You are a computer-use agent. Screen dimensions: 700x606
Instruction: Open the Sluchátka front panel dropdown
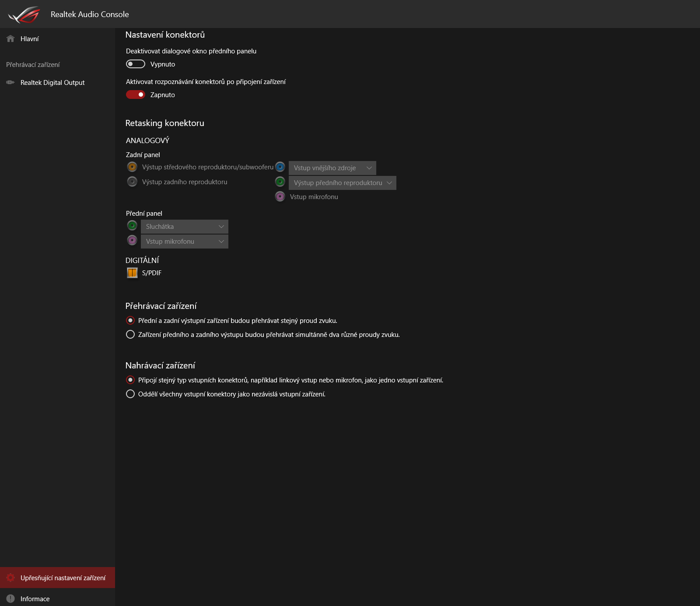185,227
